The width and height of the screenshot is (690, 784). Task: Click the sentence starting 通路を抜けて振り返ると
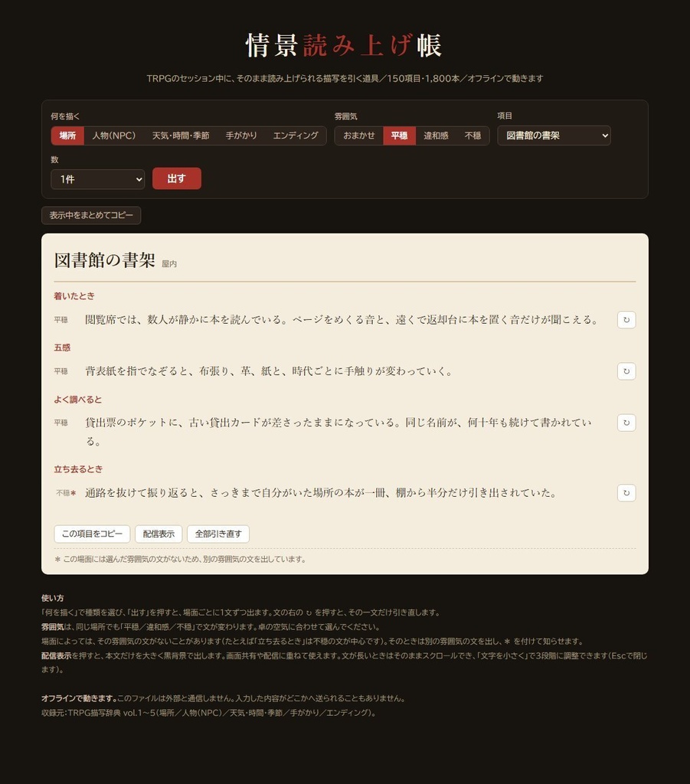(x=321, y=493)
